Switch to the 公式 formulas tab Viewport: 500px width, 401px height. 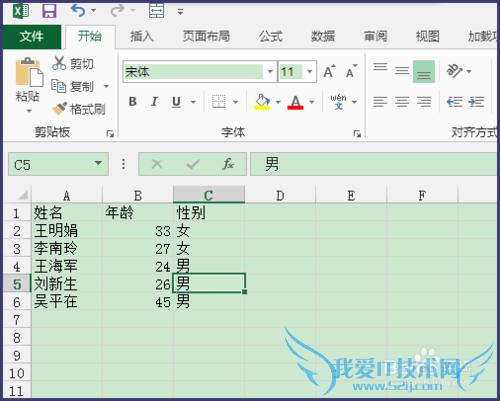point(271,36)
